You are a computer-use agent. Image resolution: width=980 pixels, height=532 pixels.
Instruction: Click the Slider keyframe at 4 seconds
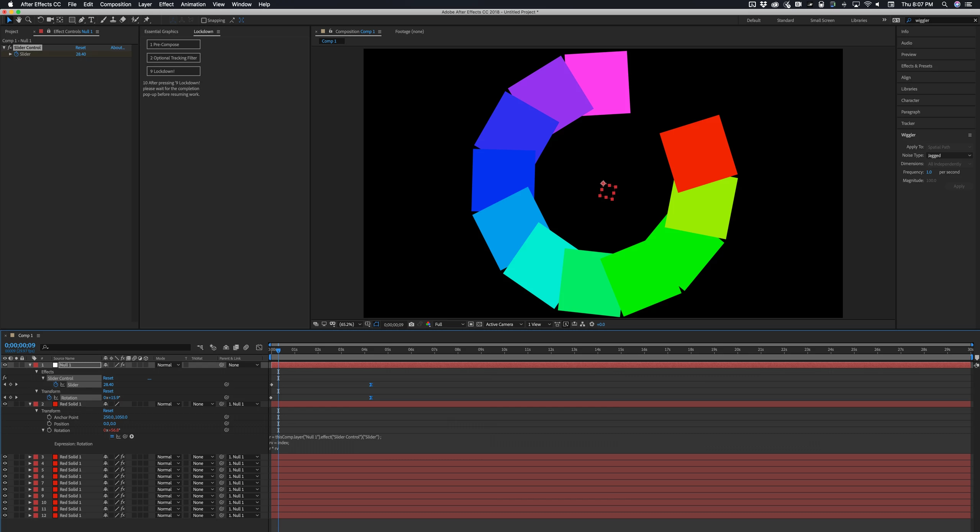click(x=370, y=385)
